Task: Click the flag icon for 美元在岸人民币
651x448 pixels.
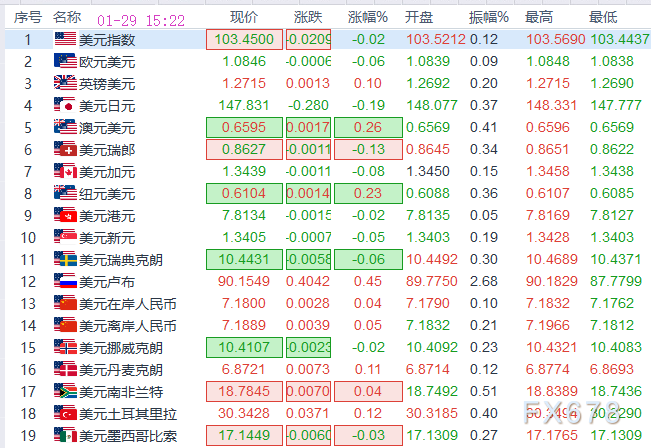Action: 66,303
